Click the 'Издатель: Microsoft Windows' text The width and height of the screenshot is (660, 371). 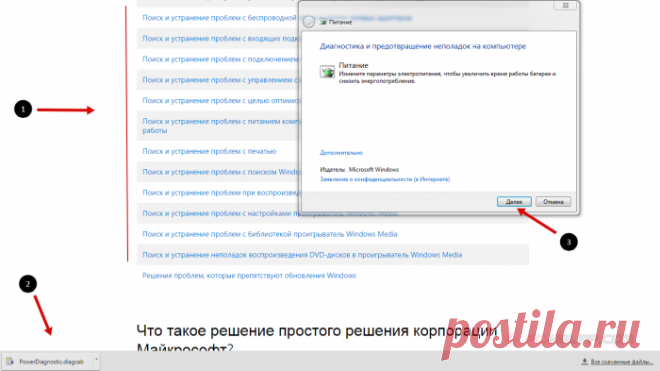pos(359,169)
